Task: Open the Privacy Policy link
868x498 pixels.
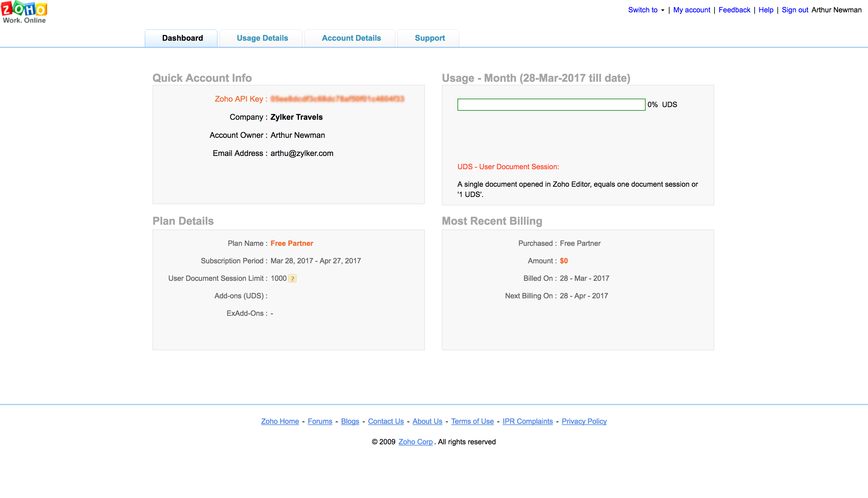Action: coord(584,421)
